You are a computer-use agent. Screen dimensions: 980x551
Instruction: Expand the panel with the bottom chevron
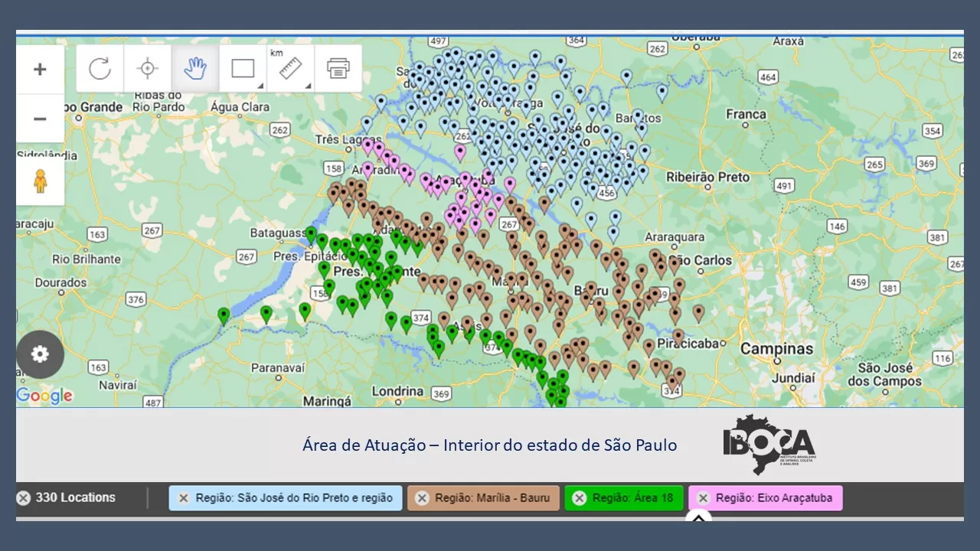tap(698, 518)
